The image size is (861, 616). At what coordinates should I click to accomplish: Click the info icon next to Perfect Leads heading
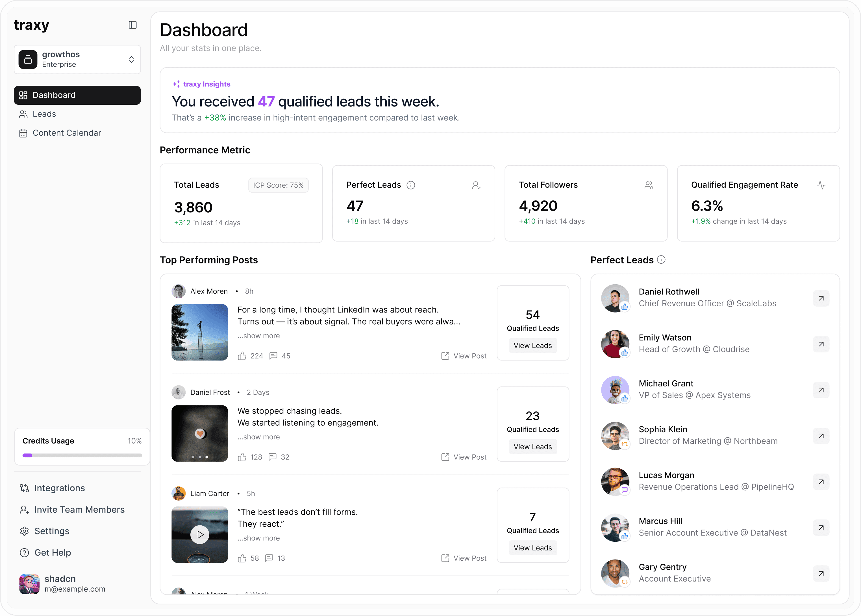coord(661,260)
